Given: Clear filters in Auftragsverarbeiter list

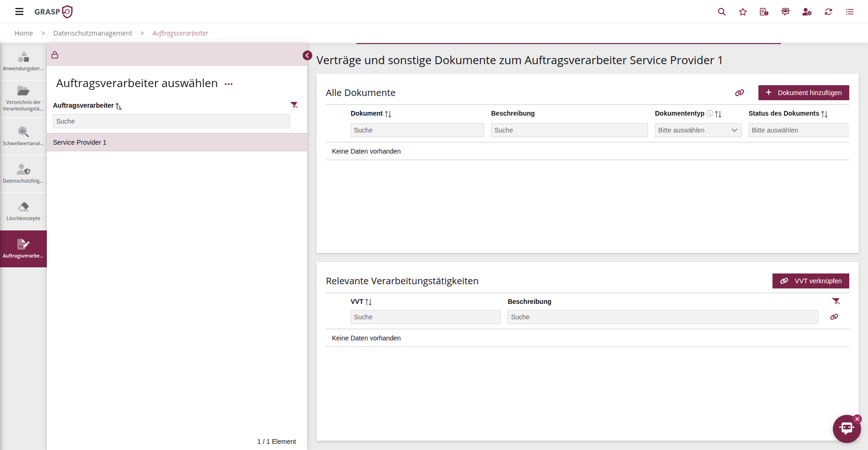Looking at the screenshot, I should 294,105.
